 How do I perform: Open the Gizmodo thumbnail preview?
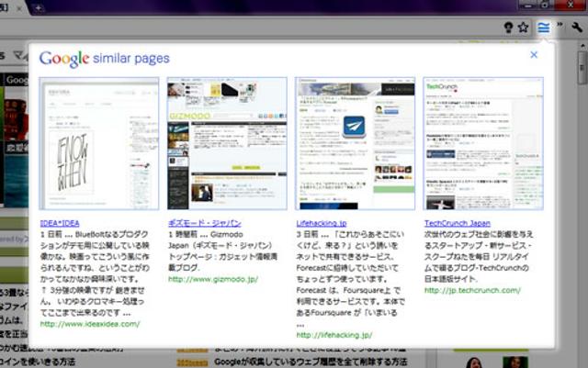coord(227,143)
